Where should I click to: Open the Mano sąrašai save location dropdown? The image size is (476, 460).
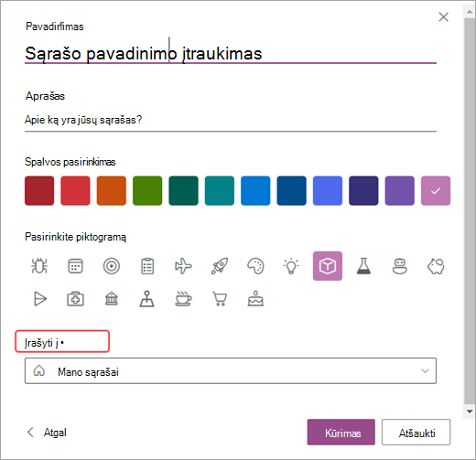231,370
